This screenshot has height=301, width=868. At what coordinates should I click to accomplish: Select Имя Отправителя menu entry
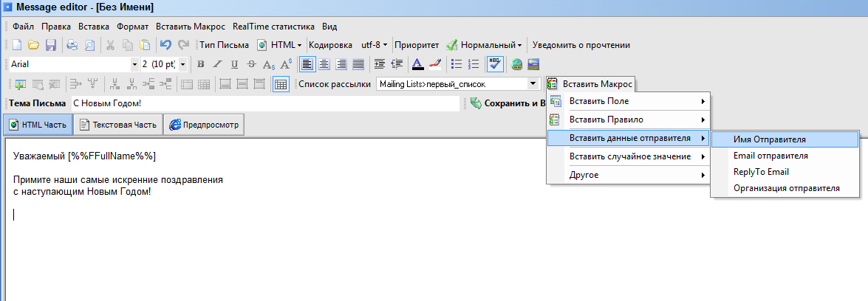(785, 139)
